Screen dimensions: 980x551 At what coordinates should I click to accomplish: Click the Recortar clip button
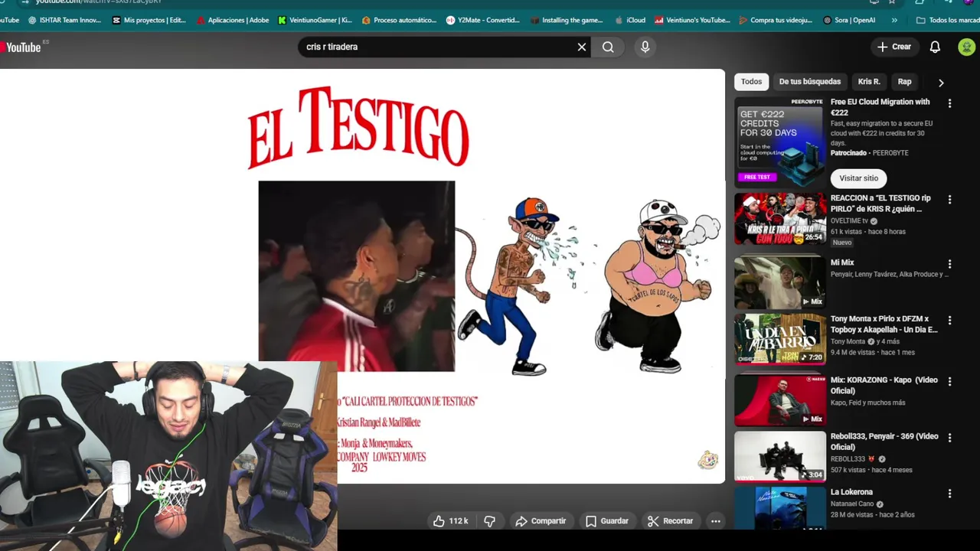point(670,521)
